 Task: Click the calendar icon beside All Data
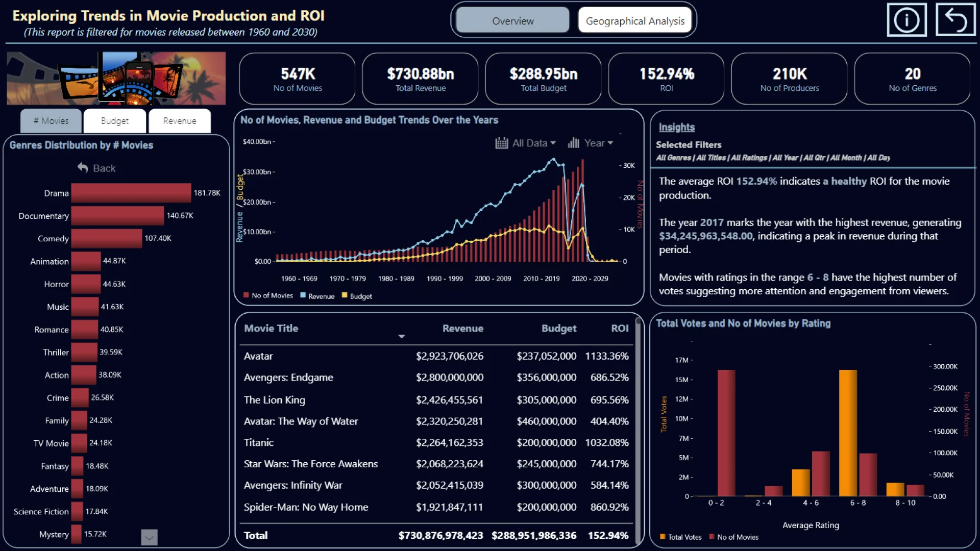[501, 143]
